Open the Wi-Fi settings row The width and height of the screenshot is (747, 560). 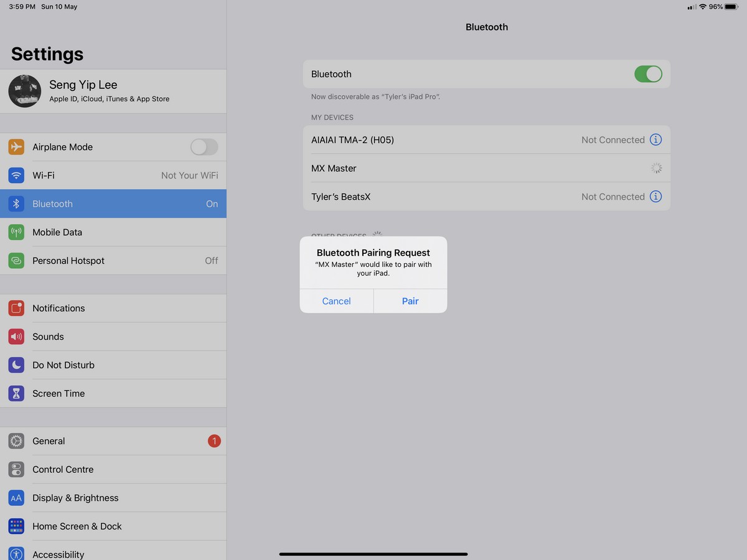[x=113, y=175]
